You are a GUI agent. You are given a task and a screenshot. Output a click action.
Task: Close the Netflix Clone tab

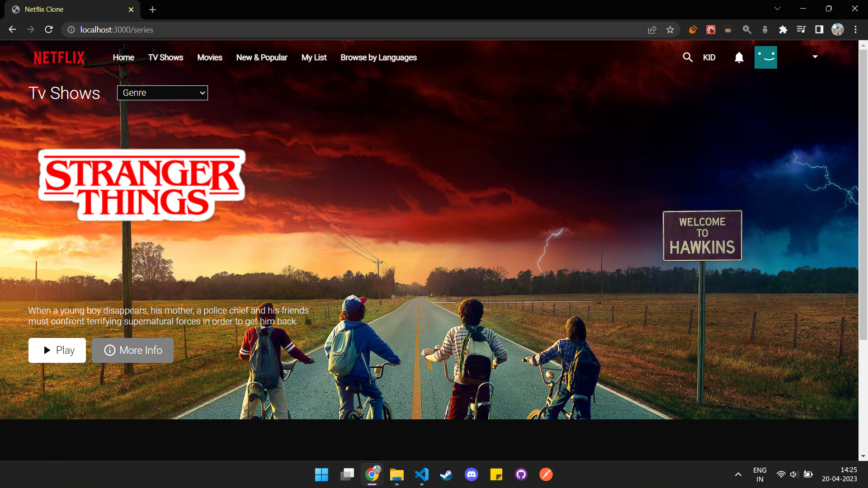pos(131,9)
